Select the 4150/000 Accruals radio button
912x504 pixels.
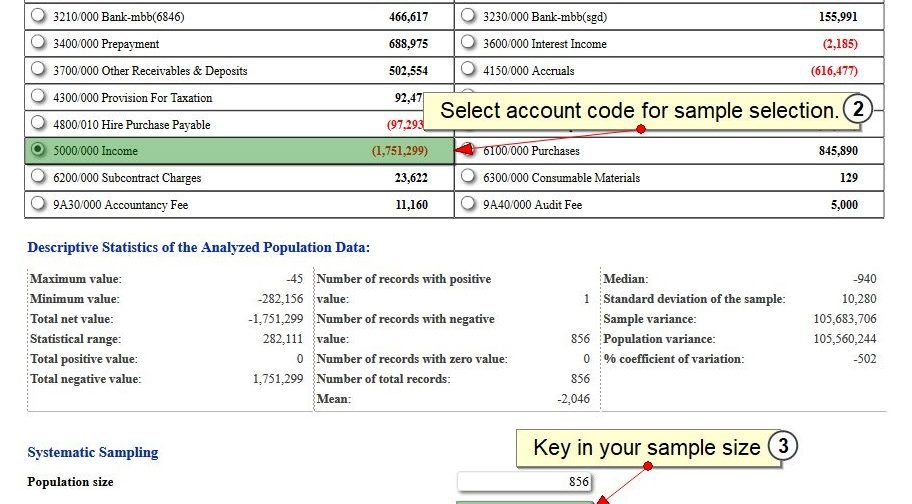click(x=468, y=69)
